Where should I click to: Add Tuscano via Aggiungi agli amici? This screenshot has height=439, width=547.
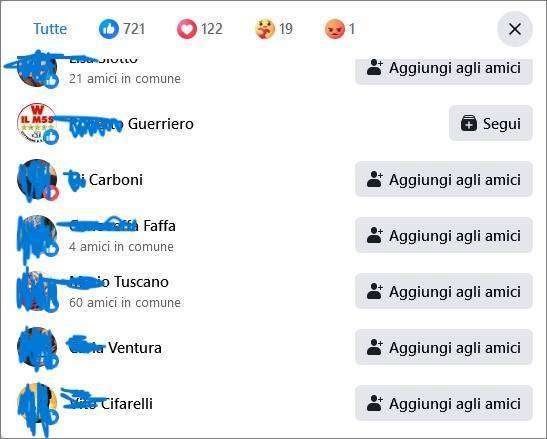[x=444, y=291]
